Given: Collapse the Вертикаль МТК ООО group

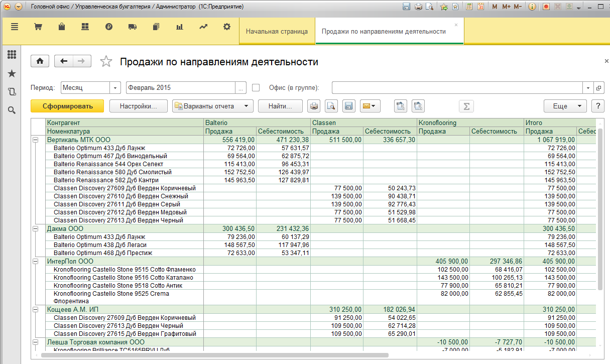Looking at the screenshot, I should 36,140.
